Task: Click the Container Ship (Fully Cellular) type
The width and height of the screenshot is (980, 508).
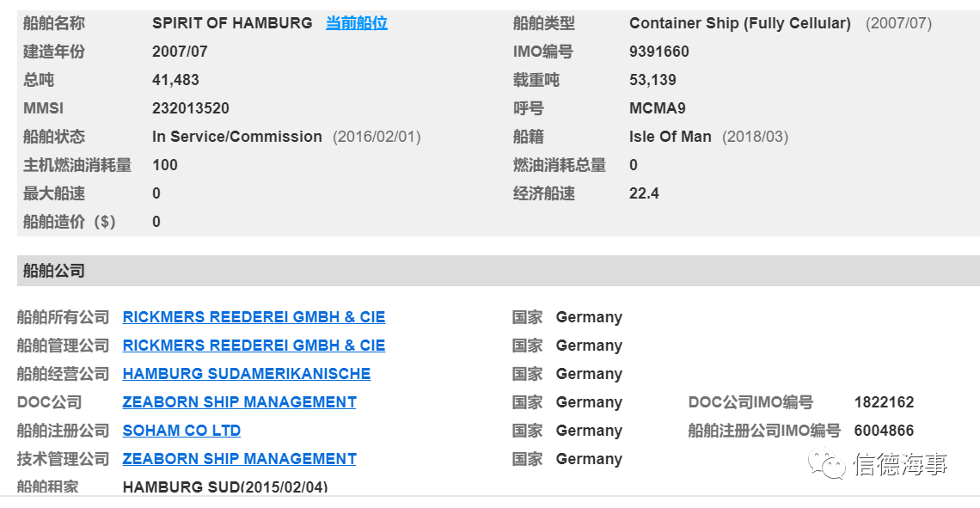Action: tap(740, 23)
